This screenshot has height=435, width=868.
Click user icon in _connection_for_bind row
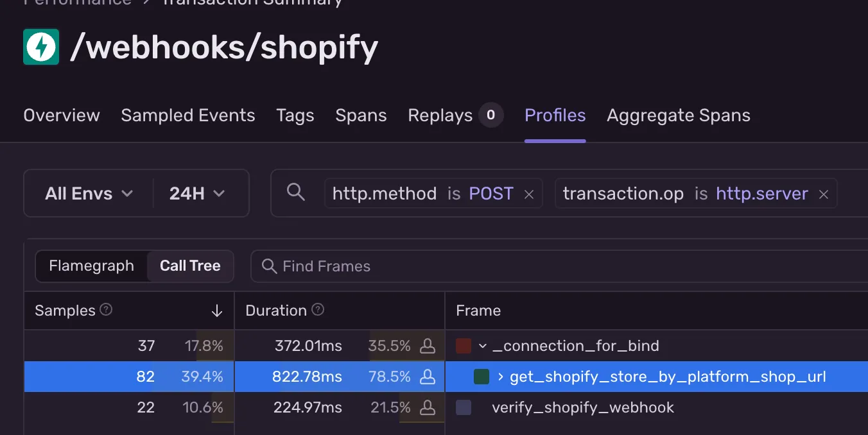pos(427,346)
